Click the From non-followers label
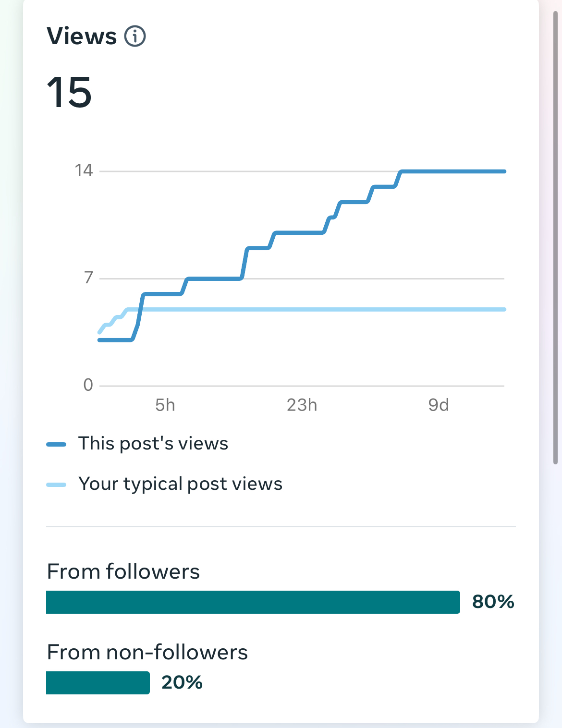 147,652
